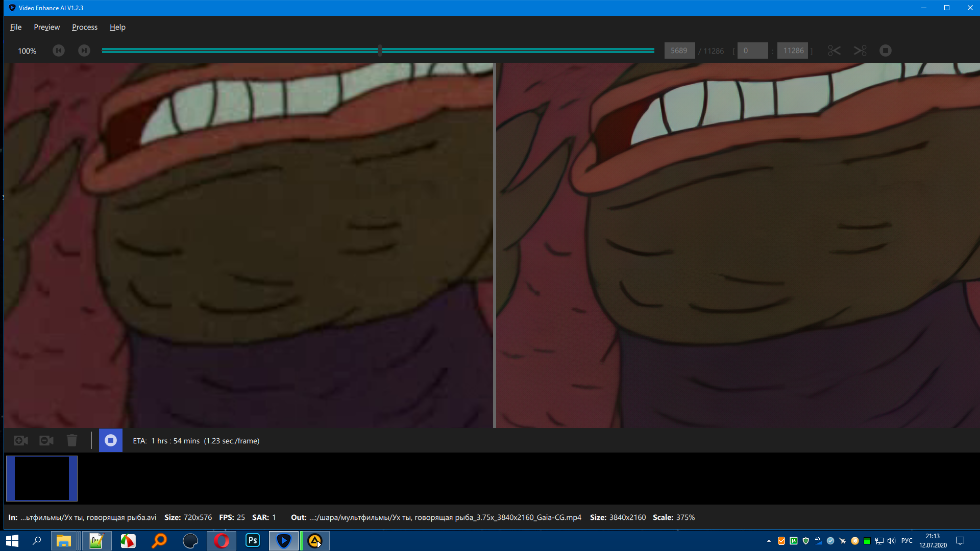Click the input Size: 720x576 text
The width and height of the screenshot is (980, 551).
coord(188,517)
